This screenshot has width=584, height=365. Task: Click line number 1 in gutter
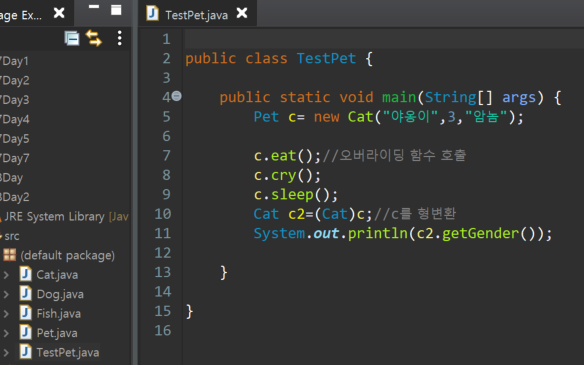point(166,39)
